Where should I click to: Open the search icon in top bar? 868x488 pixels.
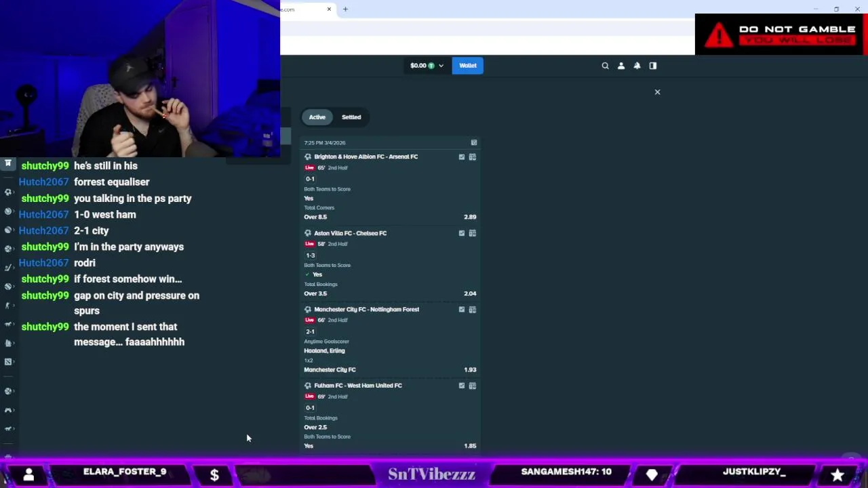[x=605, y=66]
